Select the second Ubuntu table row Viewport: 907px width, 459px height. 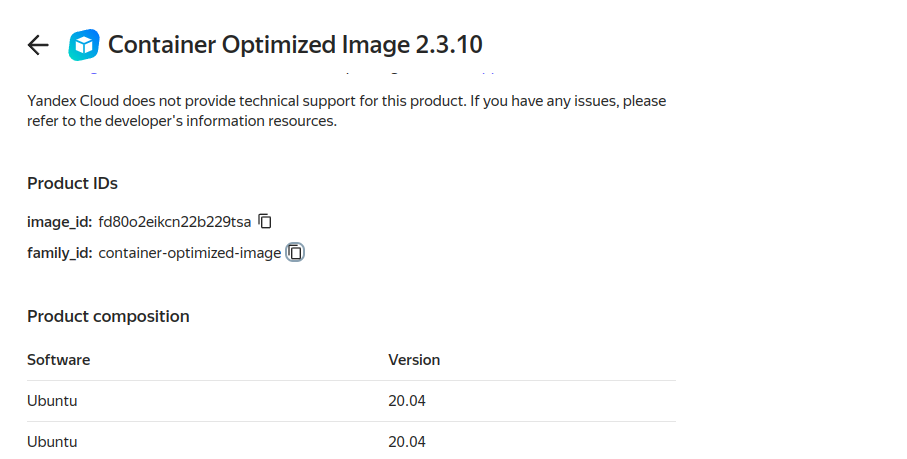click(52, 442)
